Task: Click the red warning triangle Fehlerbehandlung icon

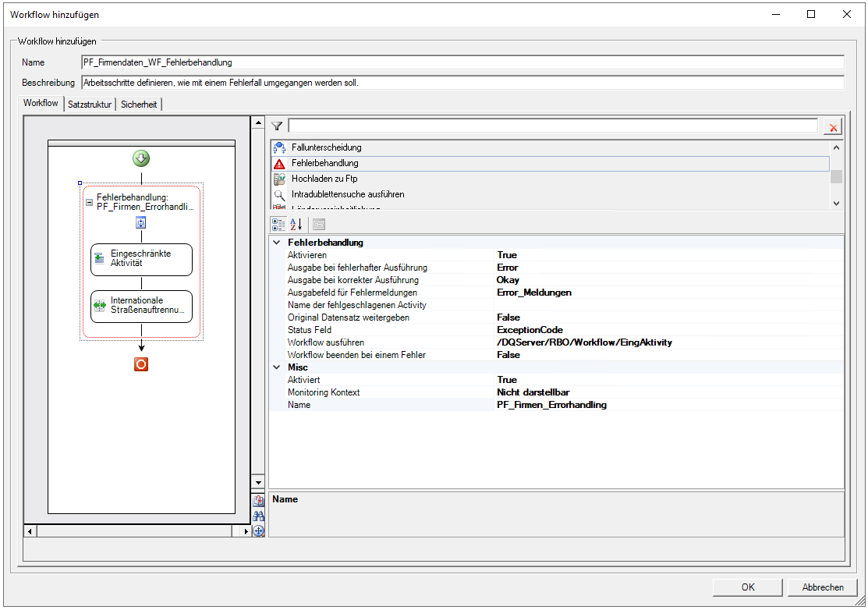Action: pyautogui.click(x=279, y=163)
